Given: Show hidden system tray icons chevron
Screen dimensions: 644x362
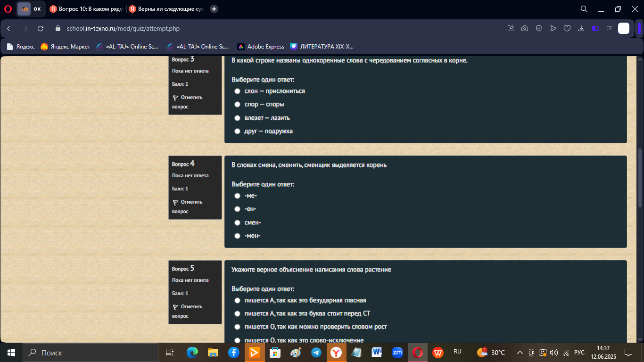Looking at the screenshot, I should pos(520,353).
